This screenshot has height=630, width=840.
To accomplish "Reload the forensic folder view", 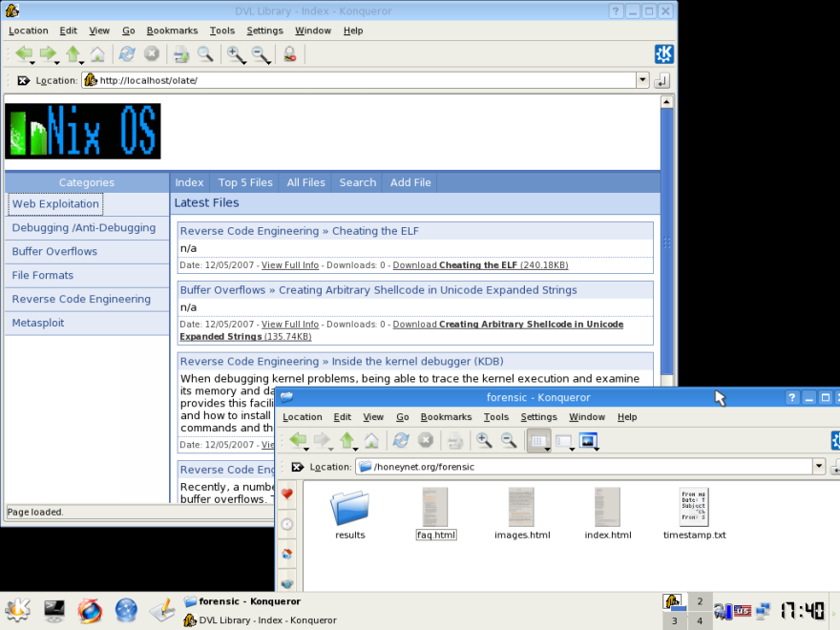I will coord(401,440).
